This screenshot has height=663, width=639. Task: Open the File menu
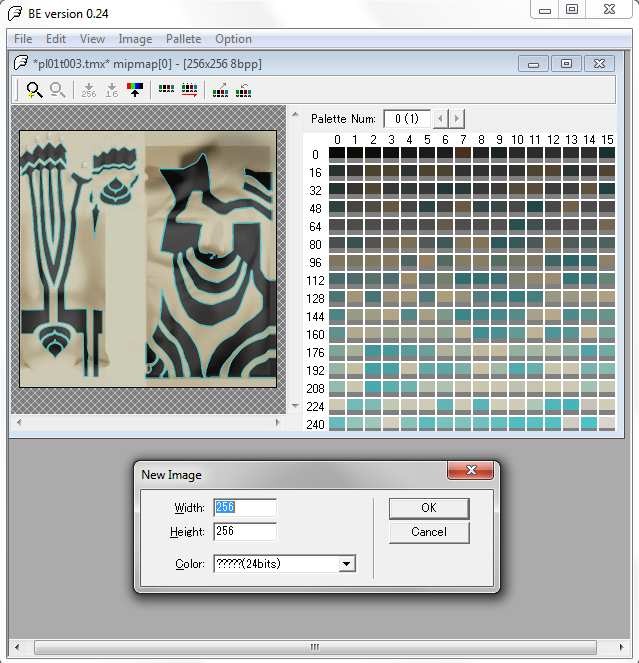[23, 39]
